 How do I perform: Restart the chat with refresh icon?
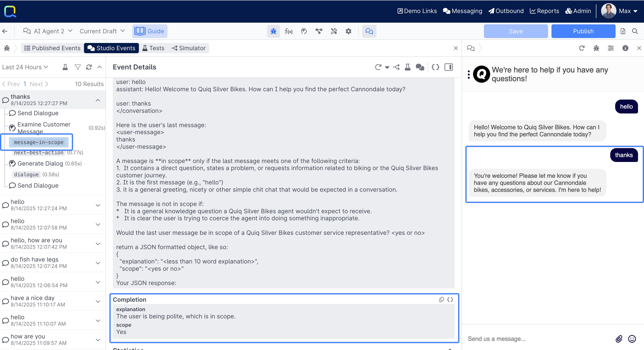(x=582, y=48)
